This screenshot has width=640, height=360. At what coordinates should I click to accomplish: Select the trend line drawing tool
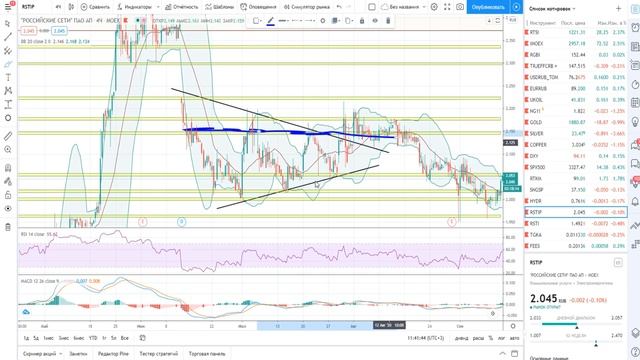pos(8,37)
